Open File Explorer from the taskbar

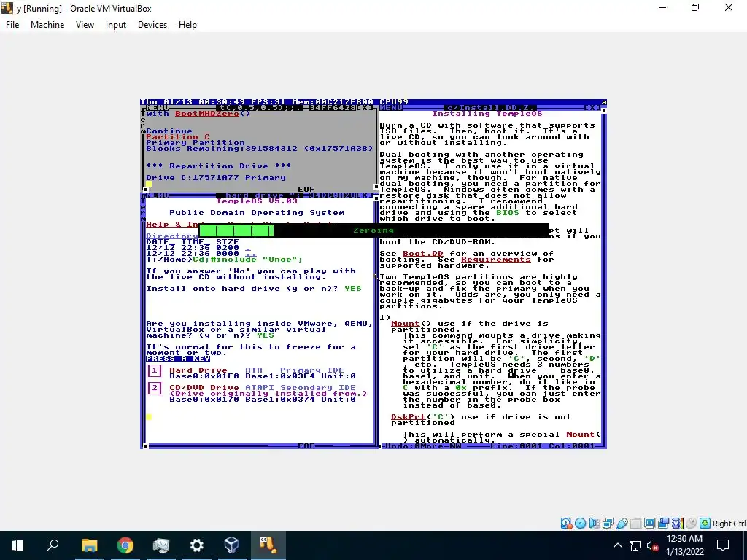pos(89,545)
